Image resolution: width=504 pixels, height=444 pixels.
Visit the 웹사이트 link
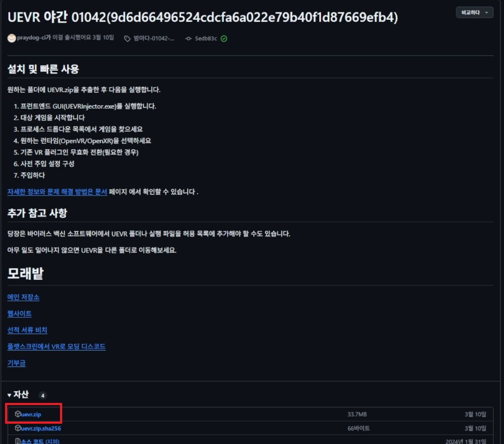[x=20, y=313]
